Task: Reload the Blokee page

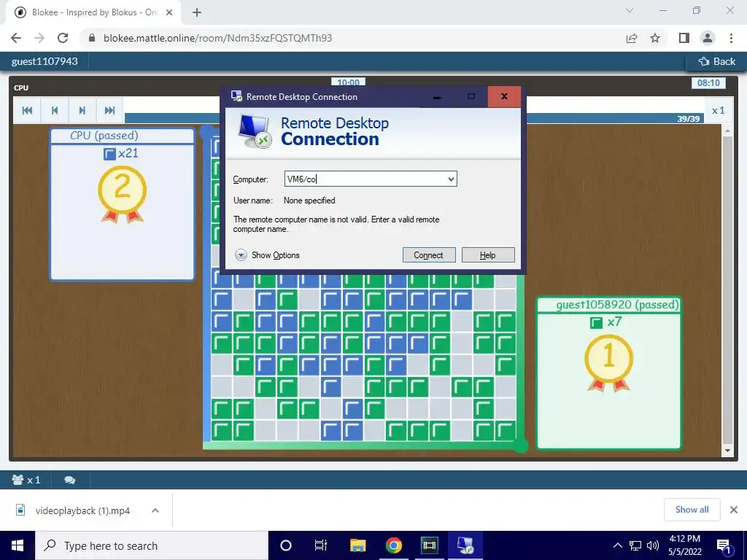Action: pos(63,38)
